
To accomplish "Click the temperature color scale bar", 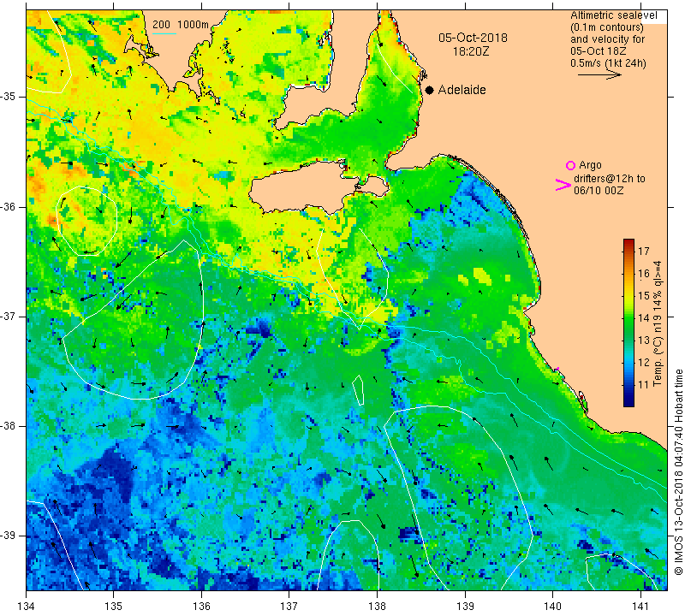I will point(628,323).
